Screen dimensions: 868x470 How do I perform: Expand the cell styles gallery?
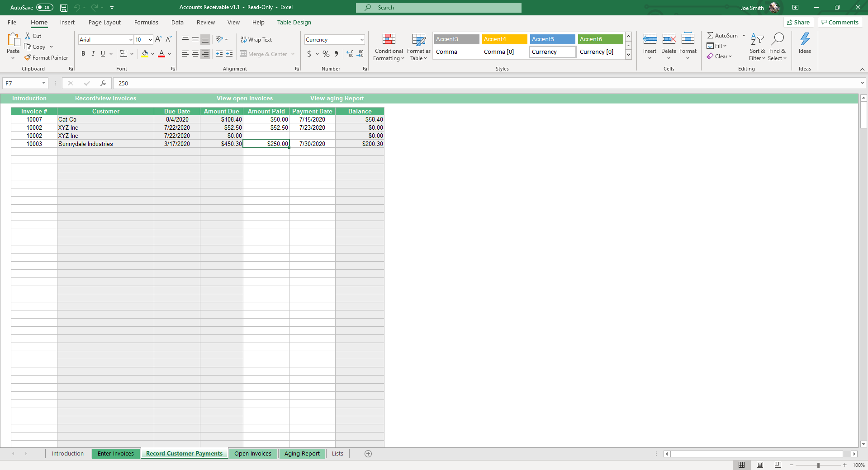tap(629, 55)
